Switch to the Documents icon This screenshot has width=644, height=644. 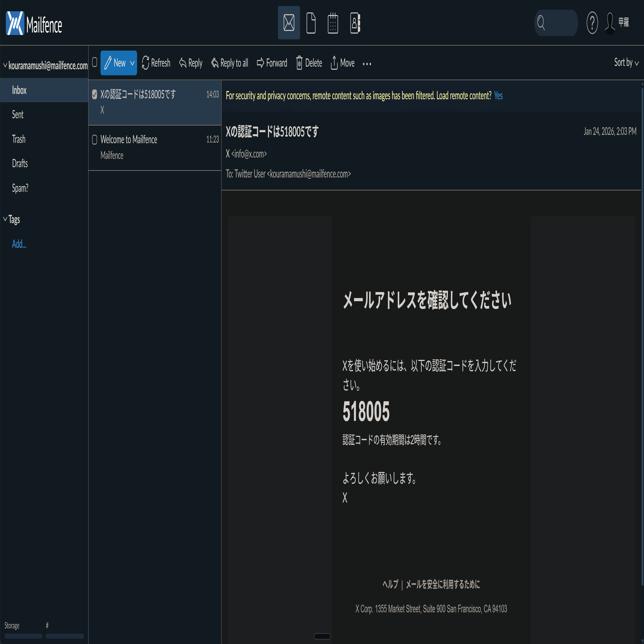(x=311, y=23)
